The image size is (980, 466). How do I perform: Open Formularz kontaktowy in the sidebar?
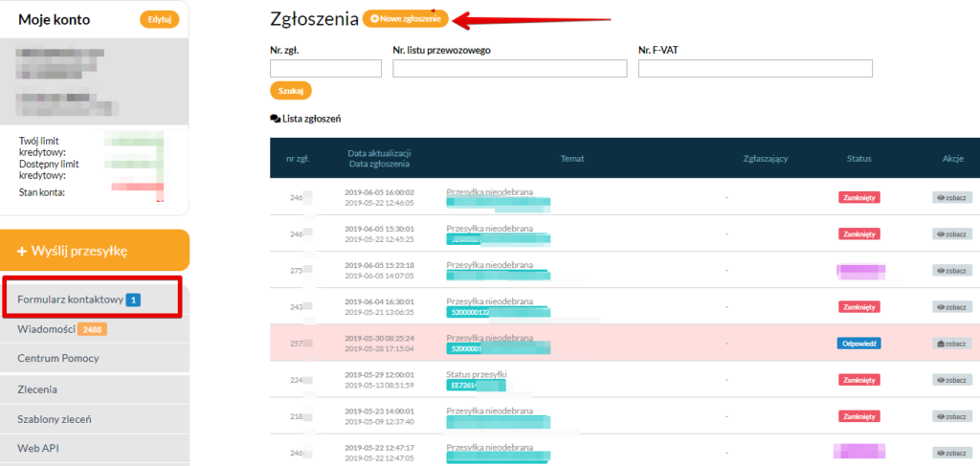click(x=71, y=300)
